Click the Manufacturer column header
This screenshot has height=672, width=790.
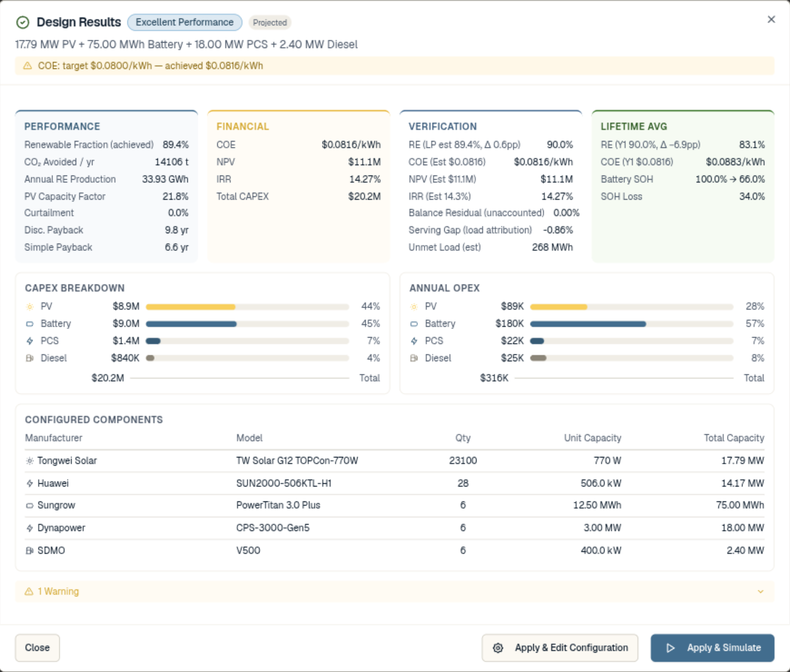(54, 438)
